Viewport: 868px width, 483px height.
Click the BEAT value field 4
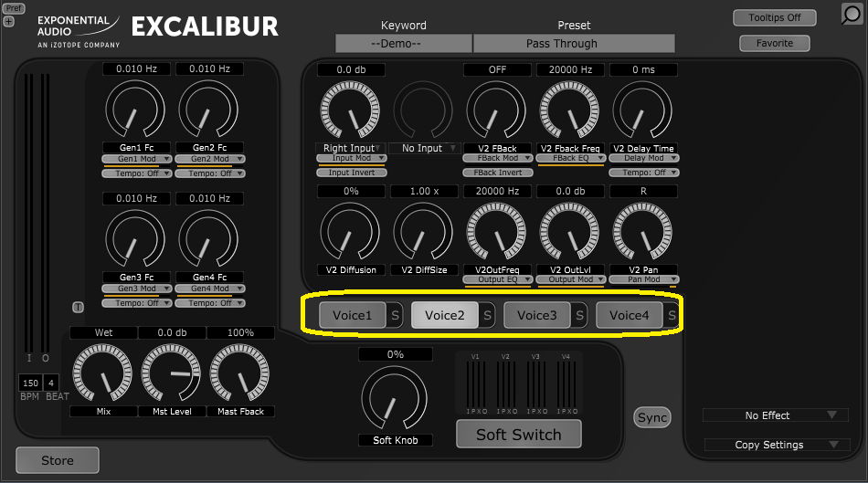tap(51, 383)
